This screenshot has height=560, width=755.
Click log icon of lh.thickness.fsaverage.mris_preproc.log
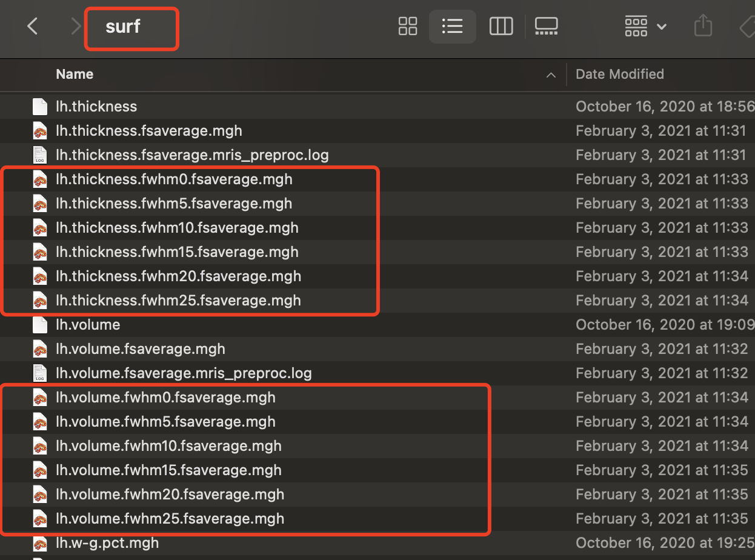40,155
